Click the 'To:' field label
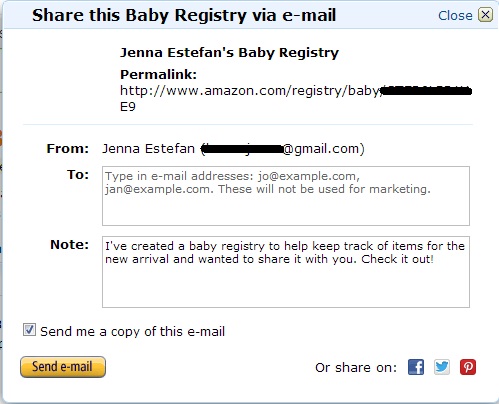The width and height of the screenshot is (499, 404). coord(78,175)
